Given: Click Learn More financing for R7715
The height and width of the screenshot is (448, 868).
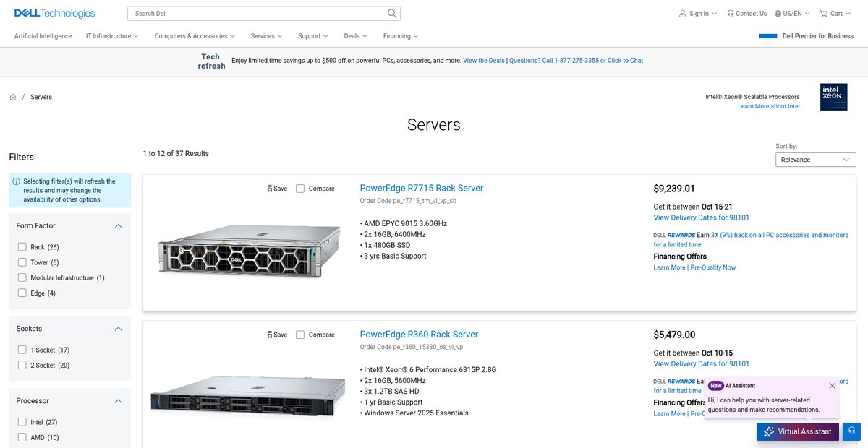Looking at the screenshot, I should (669, 267).
